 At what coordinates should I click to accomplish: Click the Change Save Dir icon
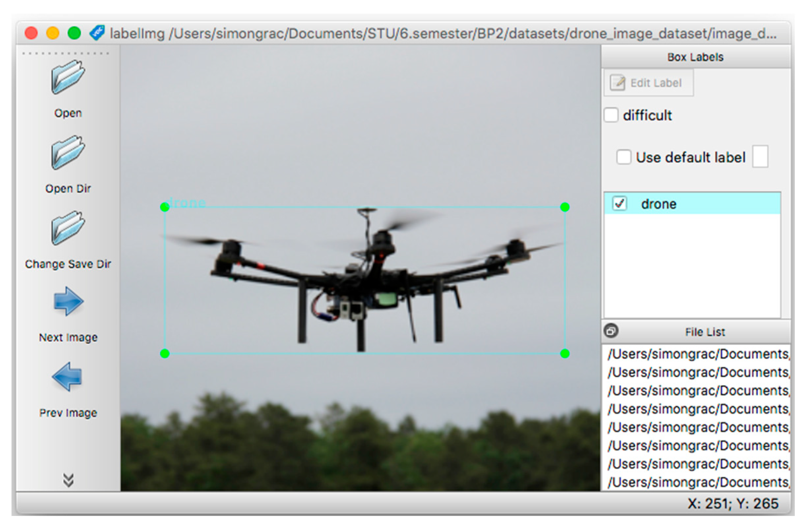point(68,228)
